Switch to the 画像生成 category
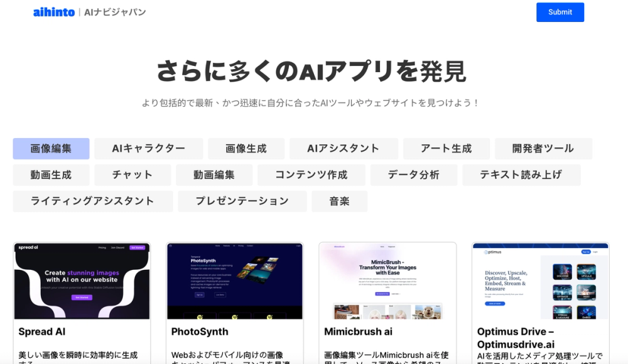This screenshot has width=628, height=364. (246, 149)
